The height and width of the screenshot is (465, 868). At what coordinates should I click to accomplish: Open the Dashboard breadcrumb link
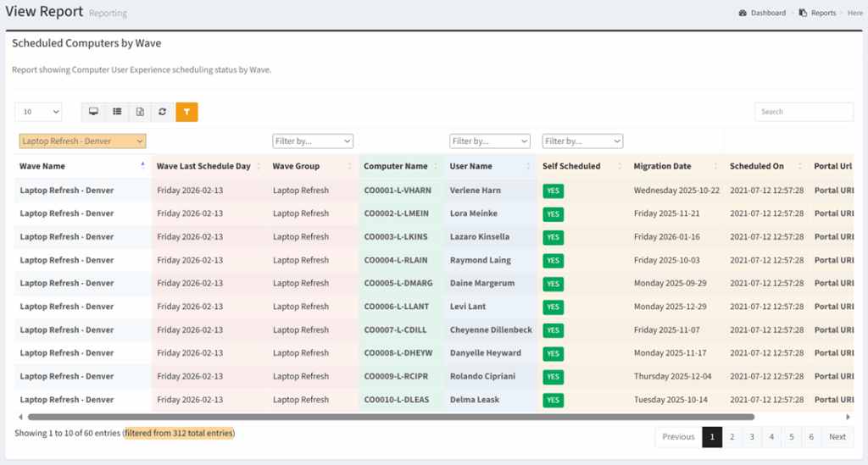coord(768,13)
